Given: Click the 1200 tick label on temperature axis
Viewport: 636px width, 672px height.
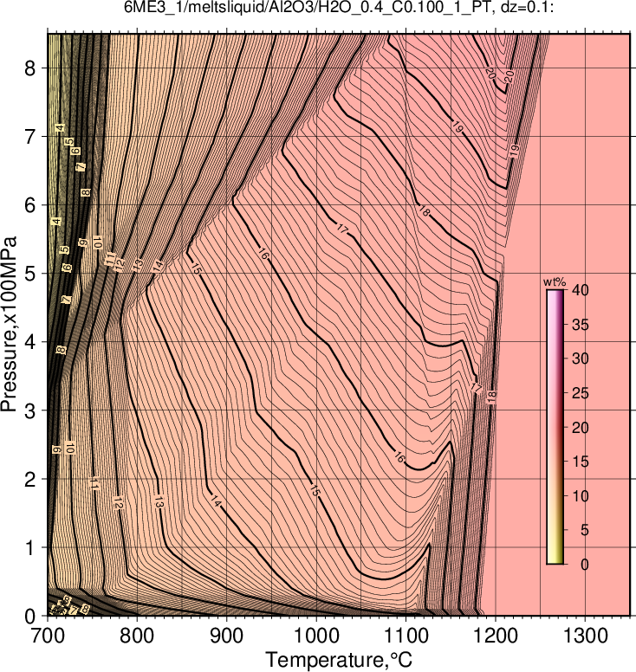Looking at the screenshot, I should (x=496, y=636).
